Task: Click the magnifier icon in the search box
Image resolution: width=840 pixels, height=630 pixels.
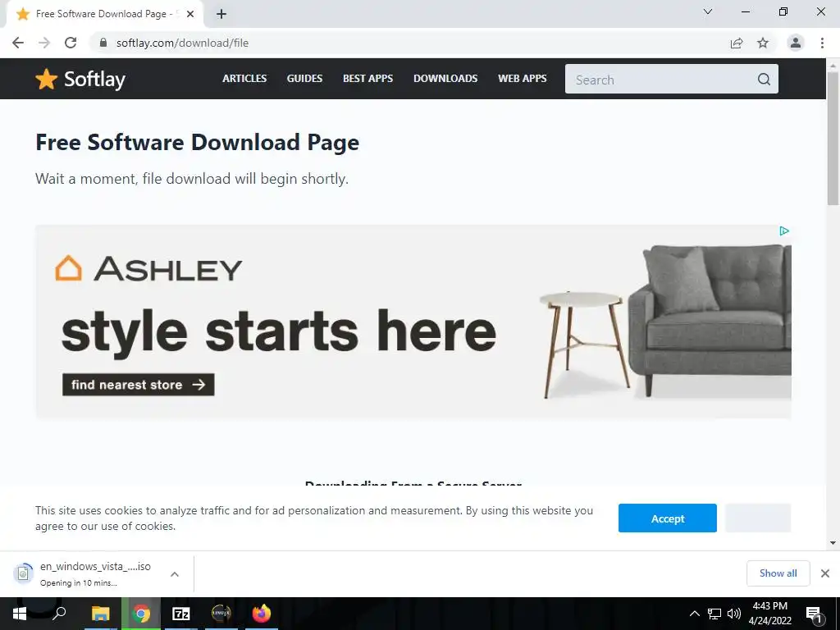Action: click(764, 80)
